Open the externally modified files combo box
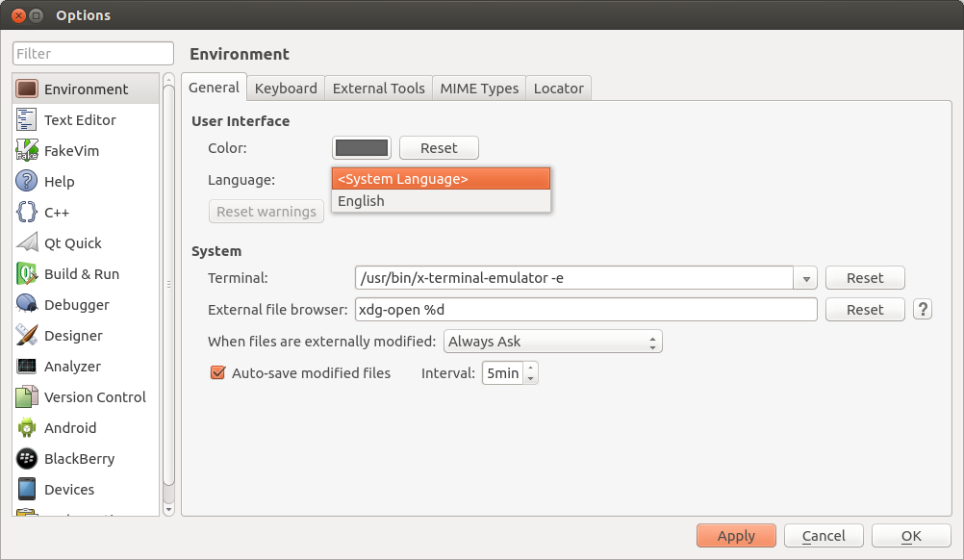The height and width of the screenshot is (560, 964). coord(553,342)
